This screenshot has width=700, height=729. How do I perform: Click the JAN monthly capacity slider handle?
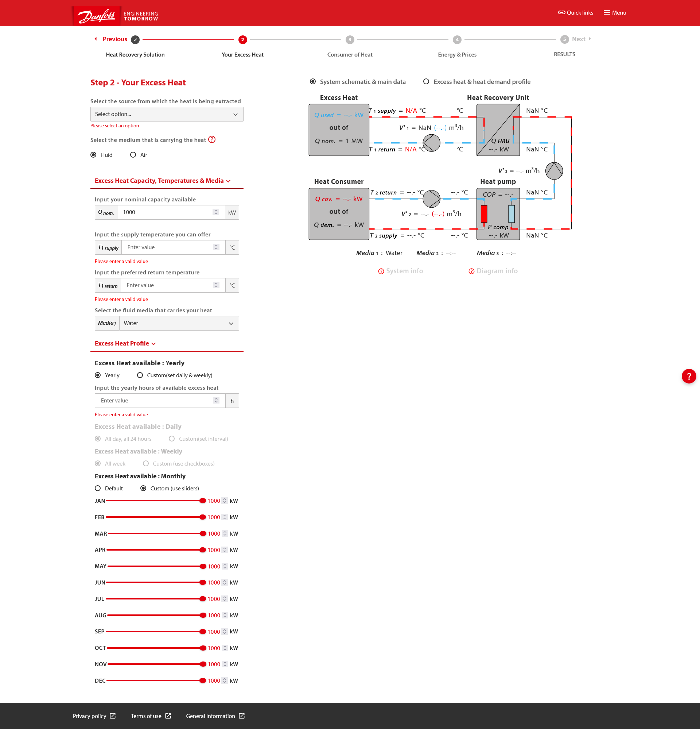[x=203, y=501]
